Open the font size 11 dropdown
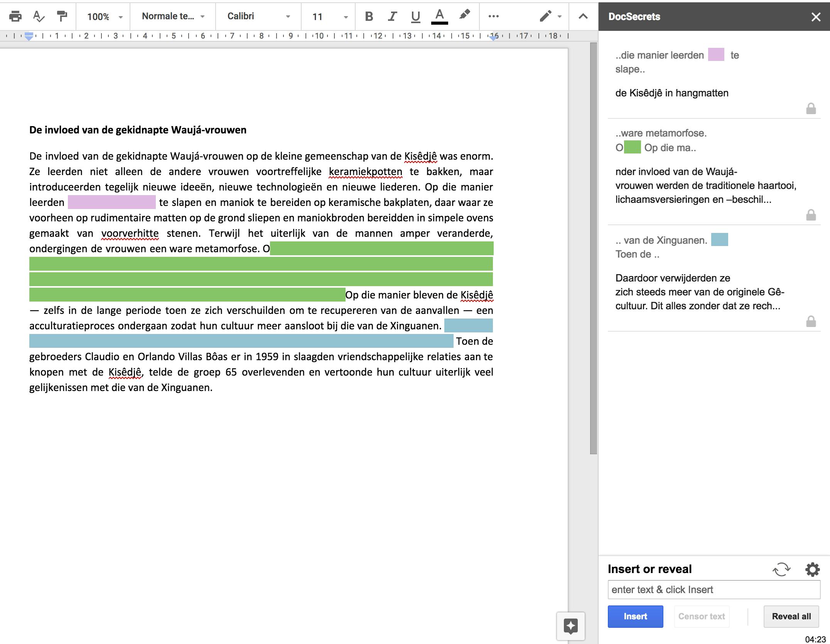 330,17
